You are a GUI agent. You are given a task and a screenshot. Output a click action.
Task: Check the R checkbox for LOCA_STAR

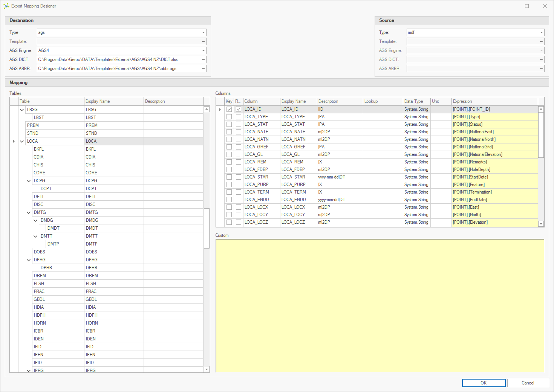tap(239, 177)
